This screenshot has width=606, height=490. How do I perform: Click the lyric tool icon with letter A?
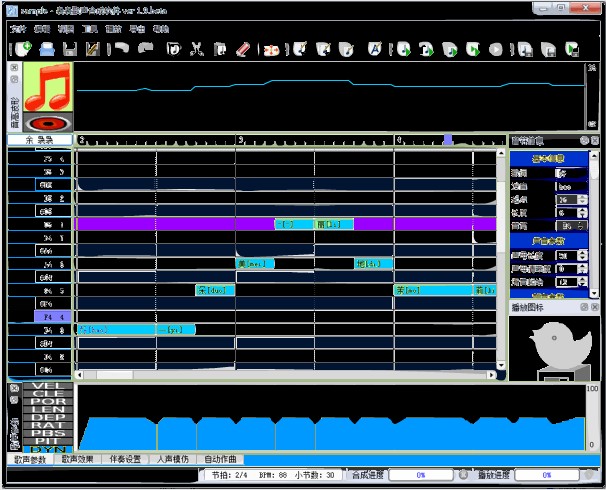tap(374, 49)
